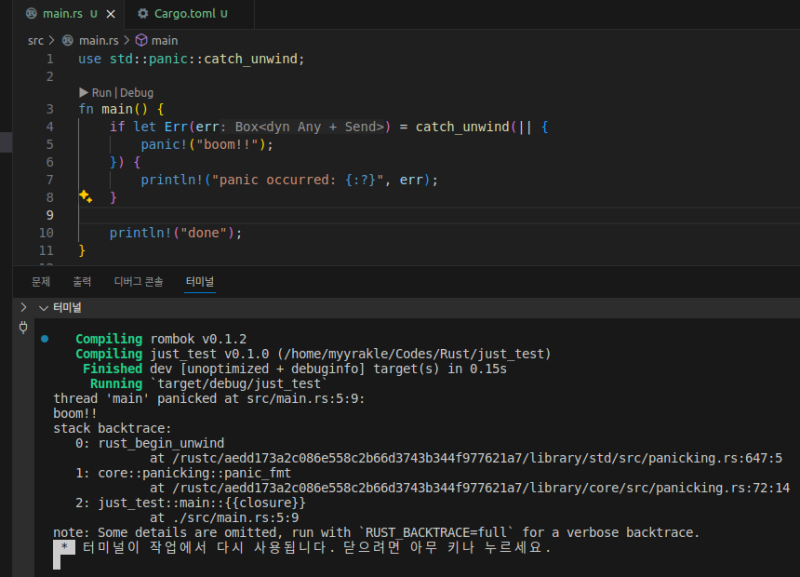Open the src breadcrumb folder dropdown
The width and height of the screenshot is (800, 577).
(x=36, y=40)
